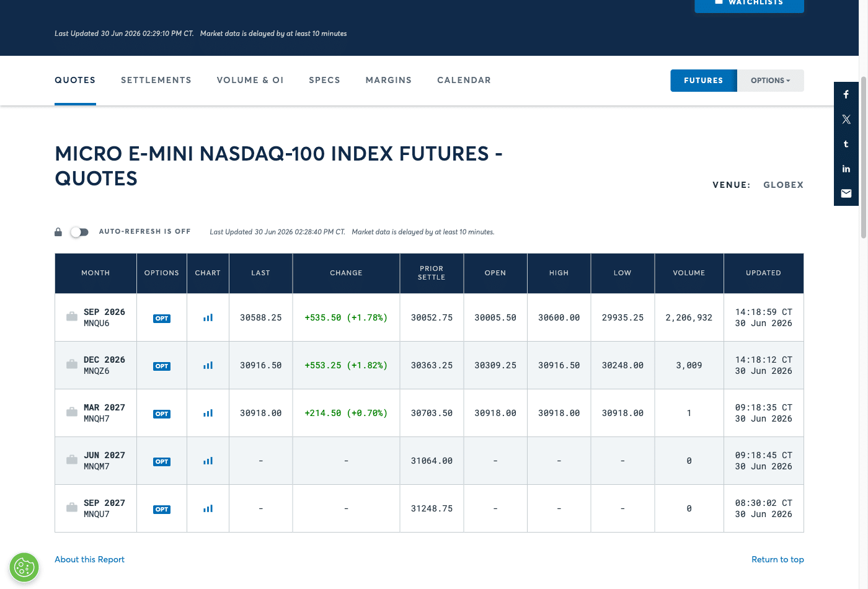Add SEP 2026 MNQU6 to portfolio

(72, 316)
